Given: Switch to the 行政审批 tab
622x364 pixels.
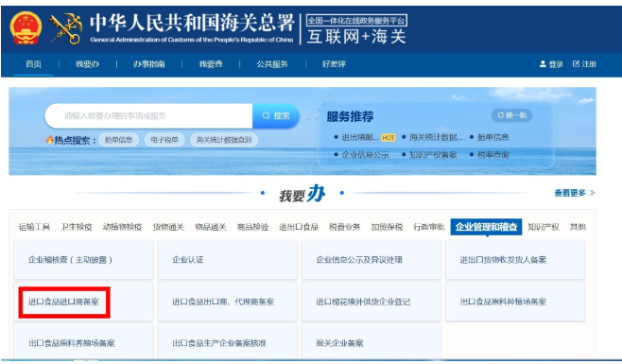Looking at the screenshot, I should click(429, 227).
